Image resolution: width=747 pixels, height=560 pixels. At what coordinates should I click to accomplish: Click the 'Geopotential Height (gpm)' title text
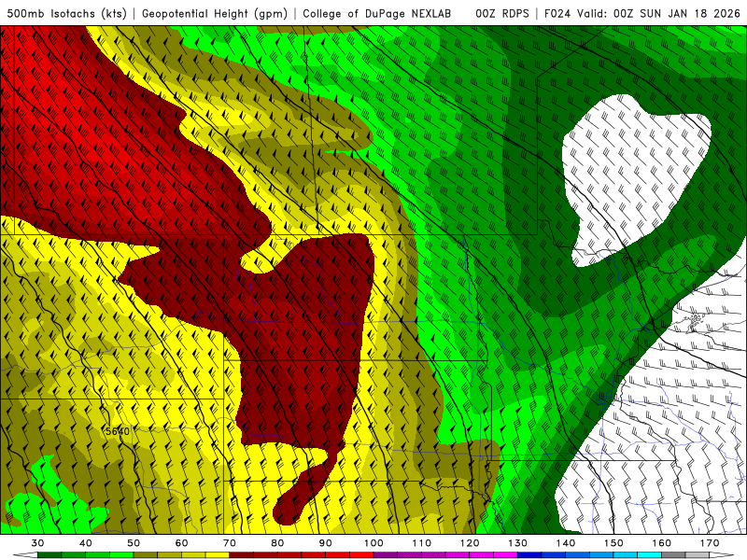coord(215,14)
